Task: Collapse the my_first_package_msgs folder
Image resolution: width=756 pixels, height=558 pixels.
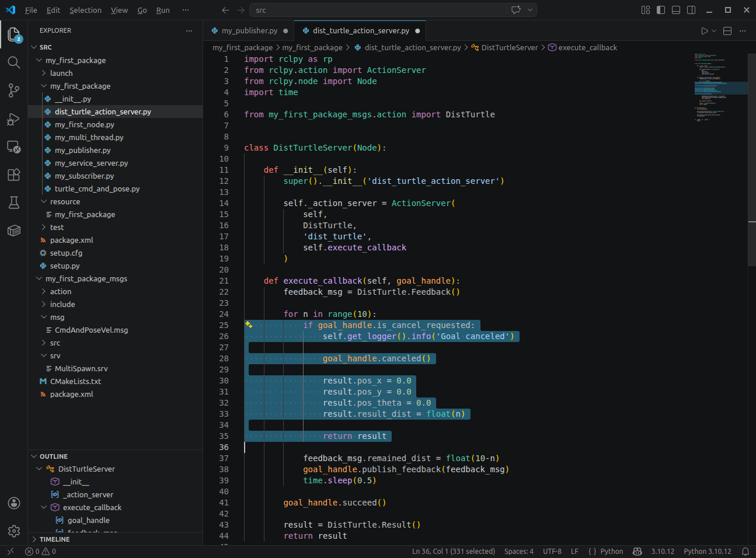Action: click(x=115, y=278)
